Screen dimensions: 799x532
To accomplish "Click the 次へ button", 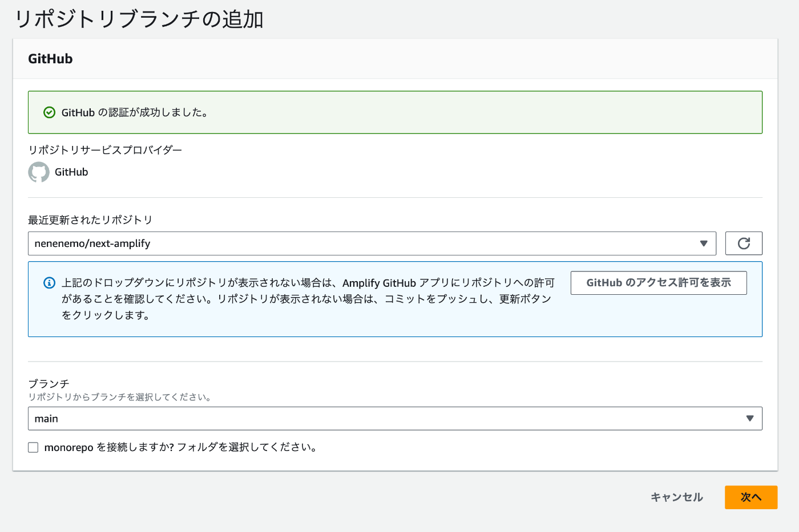I will tap(751, 497).
